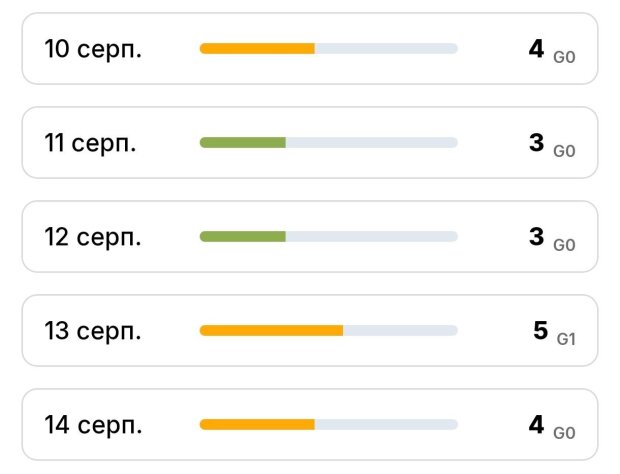Screen dimensions: 620x474
Task: Click the G0 label on 14 серп.
Action: point(564,433)
